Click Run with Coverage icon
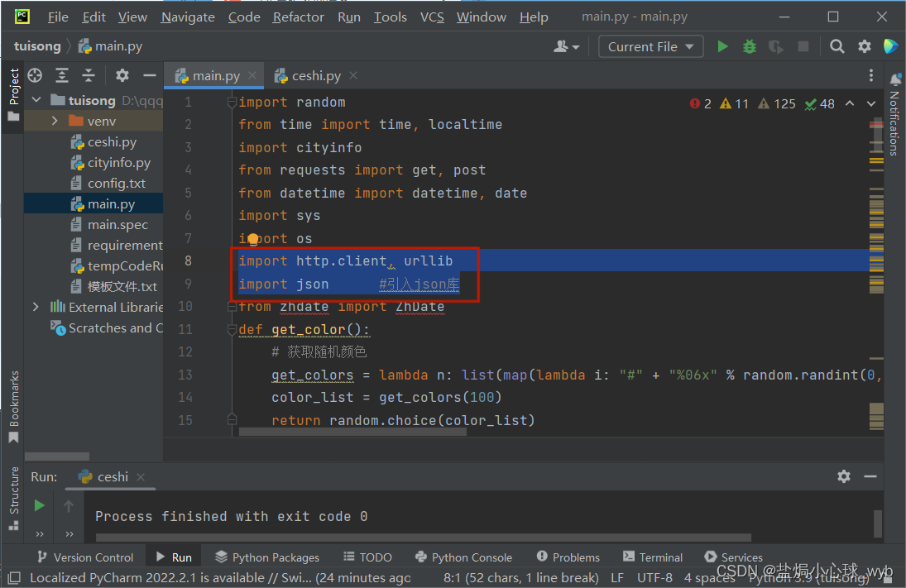The image size is (906, 588). click(x=776, y=46)
